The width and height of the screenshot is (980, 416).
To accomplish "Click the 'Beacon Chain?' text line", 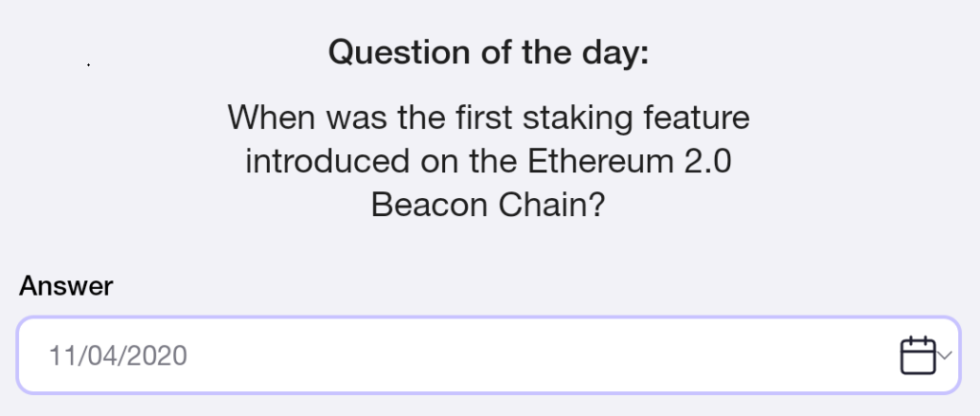I will tap(488, 205).
